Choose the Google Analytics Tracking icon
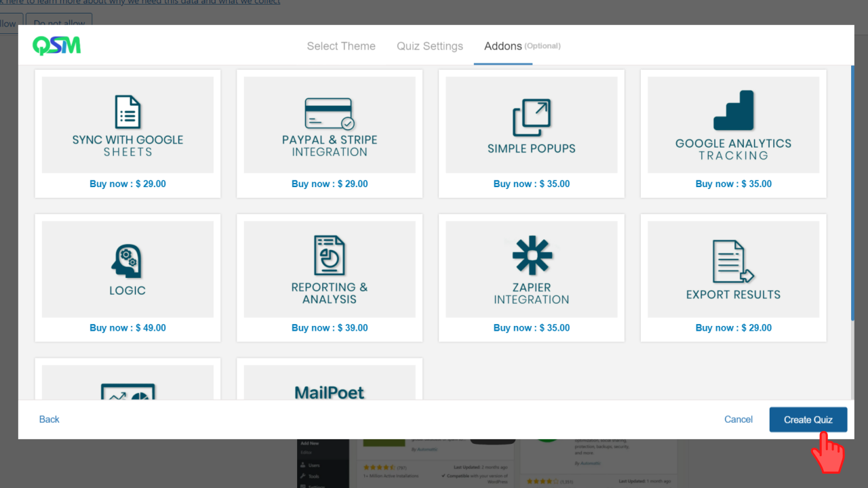The image size is (868, 488). coord(733,110)
